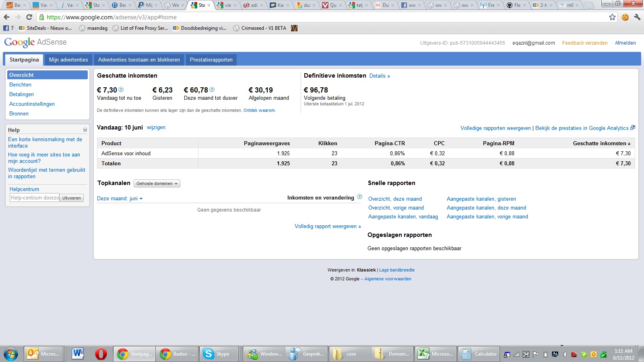Image resolution: width=644 pixels, height=362 pixels.
Task: Click help icon beside Inkomsten en verandering
Action: (359, 197)
